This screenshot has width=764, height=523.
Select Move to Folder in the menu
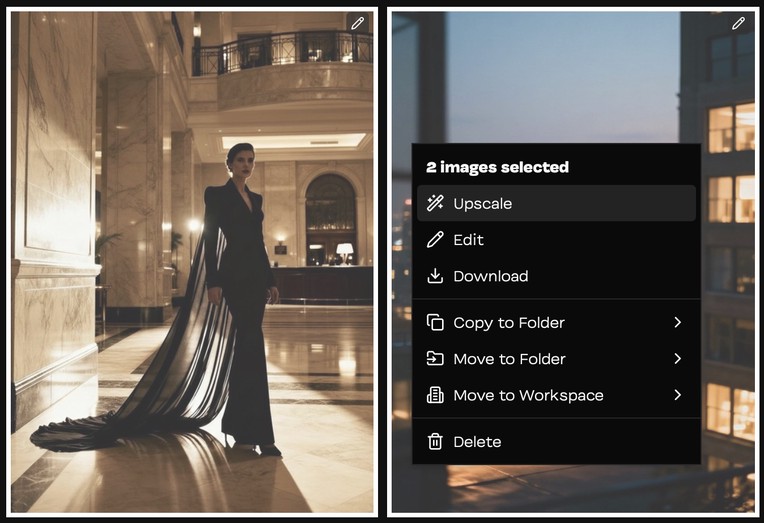coord(556,359)
